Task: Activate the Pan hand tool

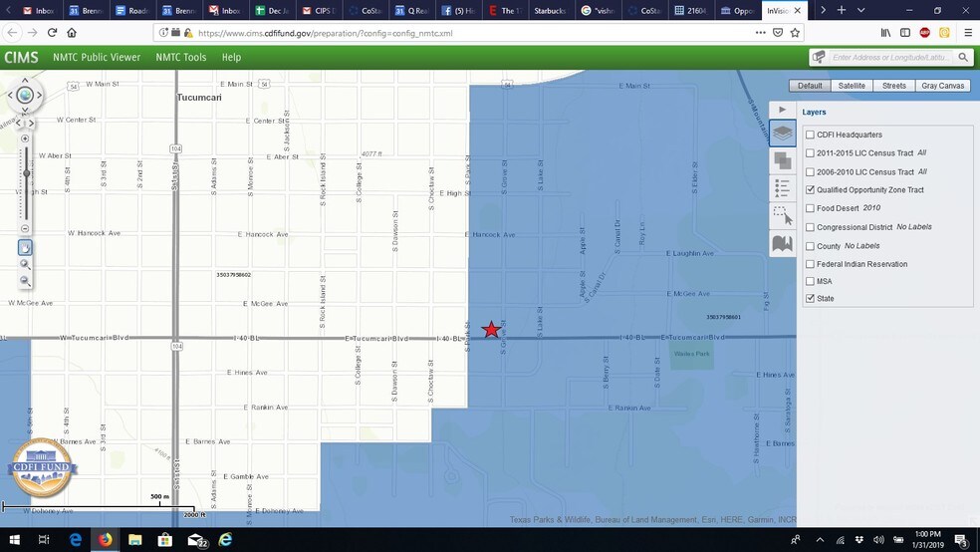Action: click(25, 247)
